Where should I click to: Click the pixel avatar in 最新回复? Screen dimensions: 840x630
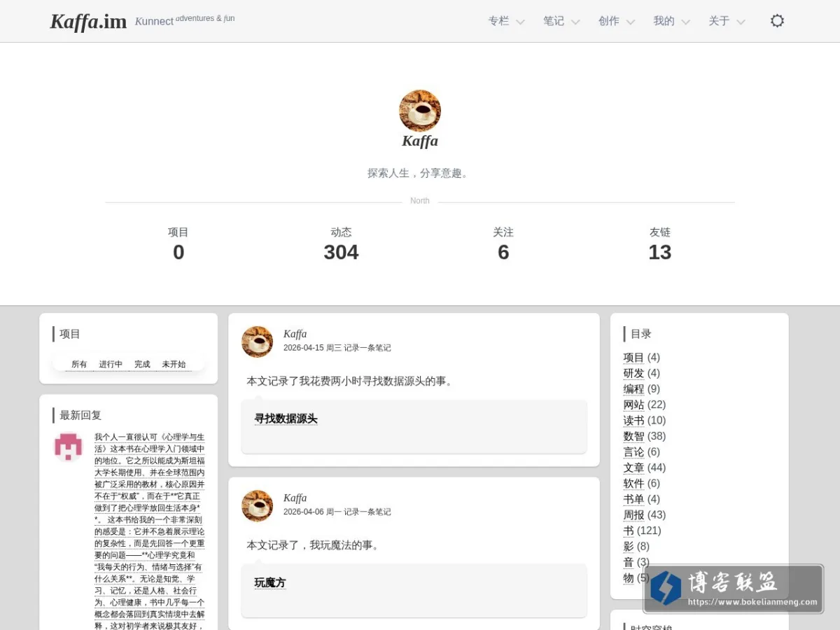click(x=69, y=447)
